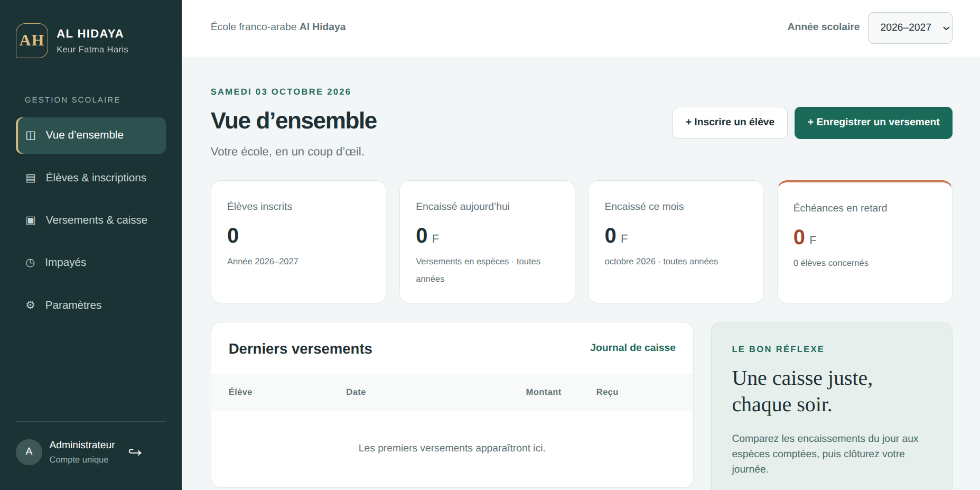Click the Élève column header
The height and width of the screenshot is (490, 980).
[x=240, y=392]
